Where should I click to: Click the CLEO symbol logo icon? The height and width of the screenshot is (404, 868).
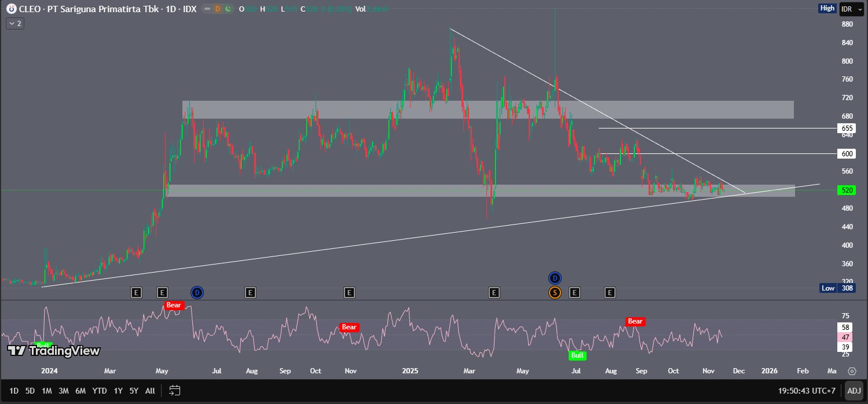[x=11, y=9]
